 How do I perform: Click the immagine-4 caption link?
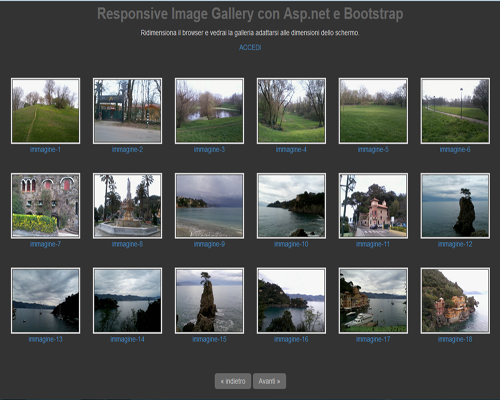(x=291, y=150)
